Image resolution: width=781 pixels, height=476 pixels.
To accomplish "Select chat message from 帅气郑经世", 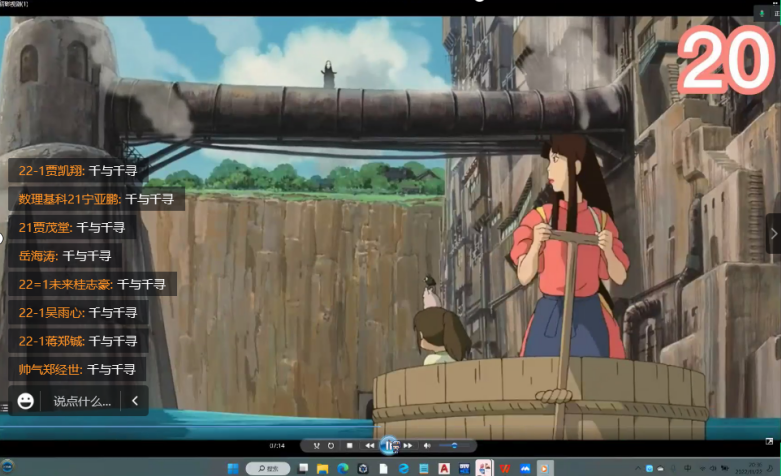I will pyautogui.click(x=77, y=369).
